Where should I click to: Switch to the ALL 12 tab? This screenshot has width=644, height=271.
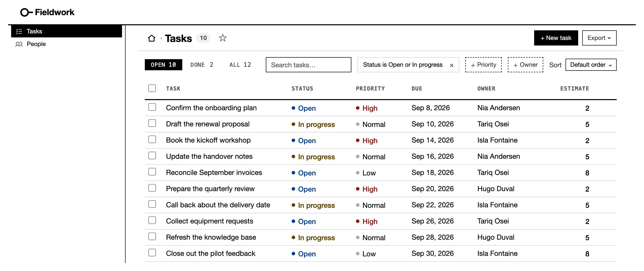tap(240, 65)
